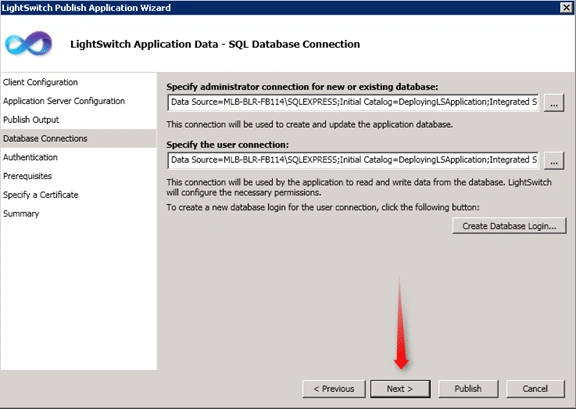The width and height of the screenshot is (576, 409).
Task: Go to Application Server Configuration step
Action: (x=64, y=101)
